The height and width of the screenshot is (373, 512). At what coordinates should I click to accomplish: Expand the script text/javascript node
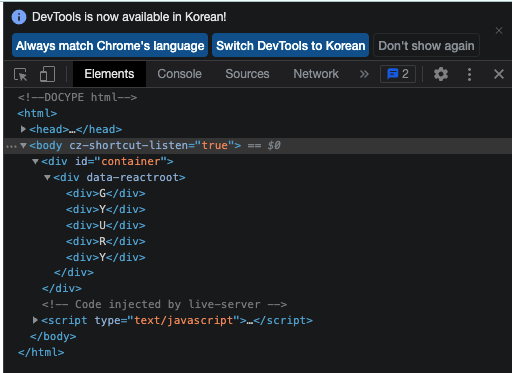(35, 320)
